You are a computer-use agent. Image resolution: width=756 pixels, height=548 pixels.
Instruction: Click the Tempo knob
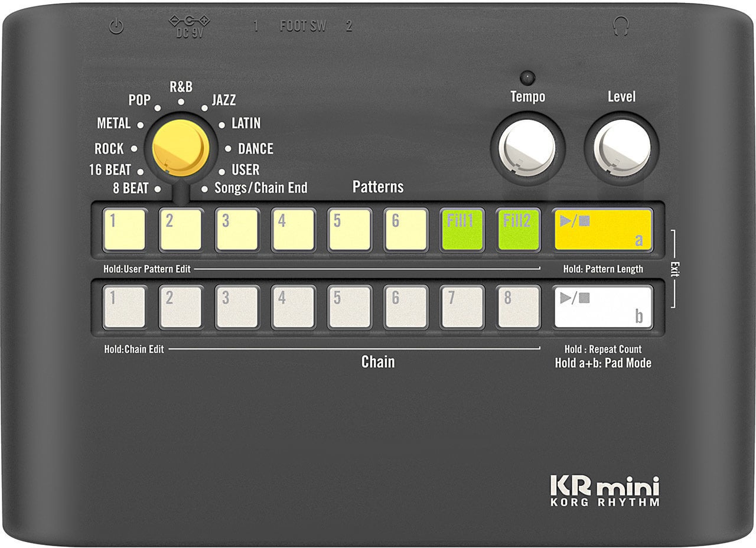point(527,148)
